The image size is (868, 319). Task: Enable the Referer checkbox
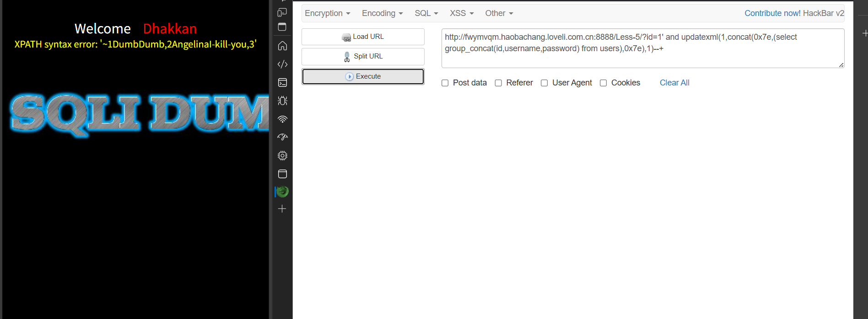[x=498, y=83]
